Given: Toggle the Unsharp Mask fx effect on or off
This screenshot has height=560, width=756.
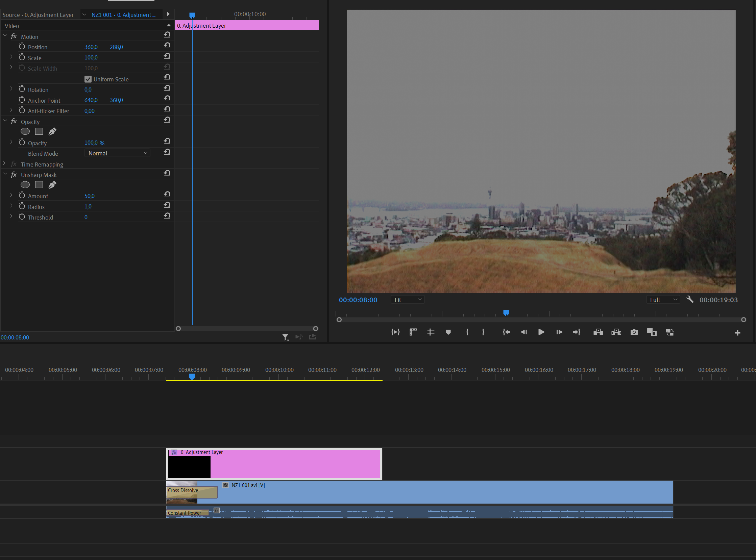Looking at the screenshot, I should coord(14,175).
